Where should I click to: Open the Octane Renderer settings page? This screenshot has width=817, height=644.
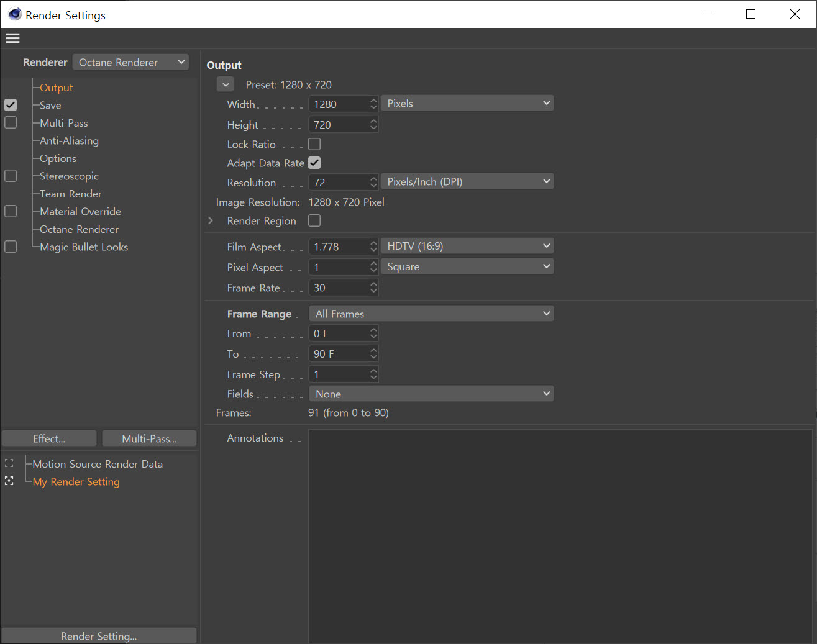(x=80, y=229)
